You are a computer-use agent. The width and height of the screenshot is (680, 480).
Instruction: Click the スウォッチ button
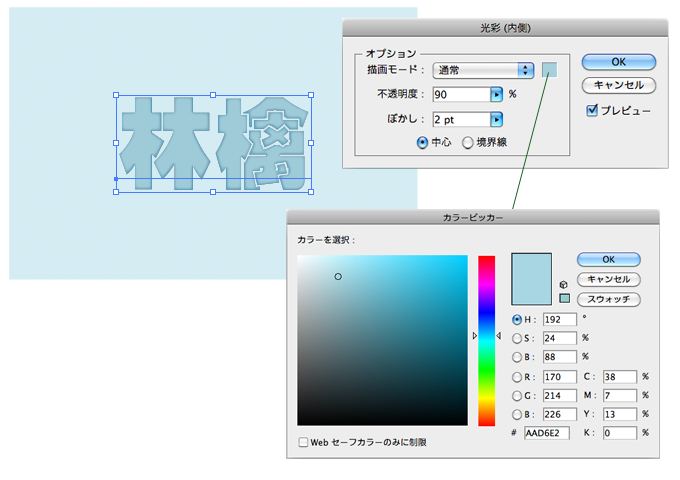(x=608, y=299)
